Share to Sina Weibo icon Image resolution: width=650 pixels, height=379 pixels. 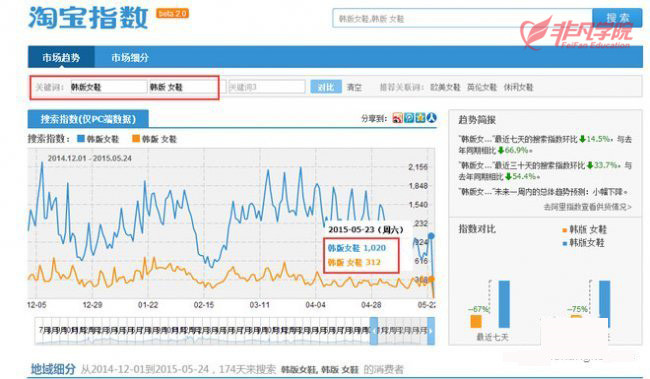[x=398, y=118]
